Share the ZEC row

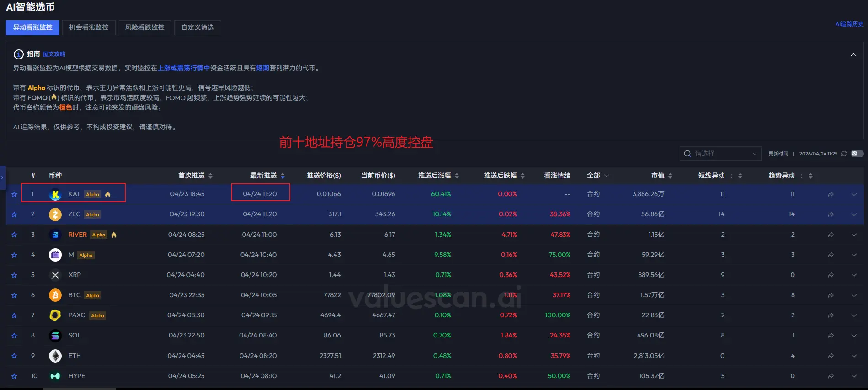point(831,214)
